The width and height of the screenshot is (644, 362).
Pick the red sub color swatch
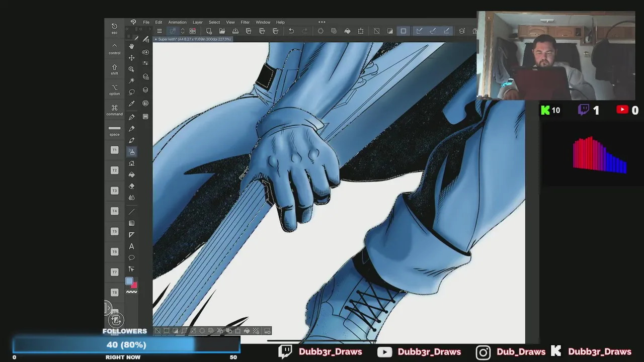pyautogui.click(x=134, y=285)
